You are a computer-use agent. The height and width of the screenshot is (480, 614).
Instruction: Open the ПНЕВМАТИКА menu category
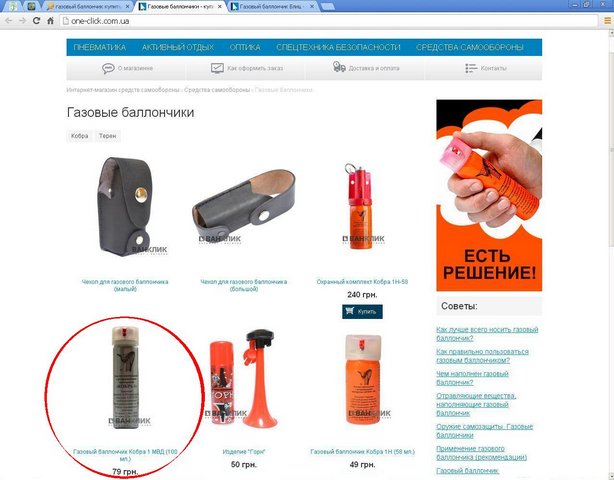point(99,47)
